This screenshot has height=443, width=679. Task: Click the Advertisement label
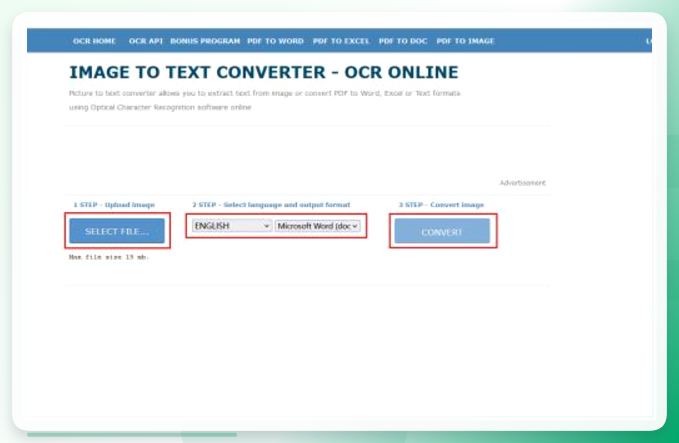(x=523, y=183)
